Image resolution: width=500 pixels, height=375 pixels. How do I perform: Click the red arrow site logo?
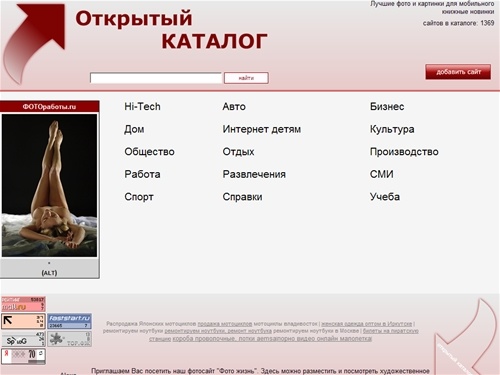click(33, 43)
